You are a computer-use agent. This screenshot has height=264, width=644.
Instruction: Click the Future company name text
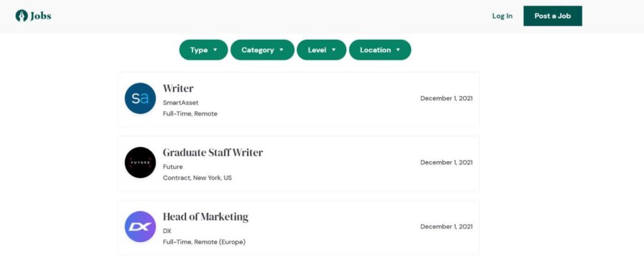pos(172,167)
